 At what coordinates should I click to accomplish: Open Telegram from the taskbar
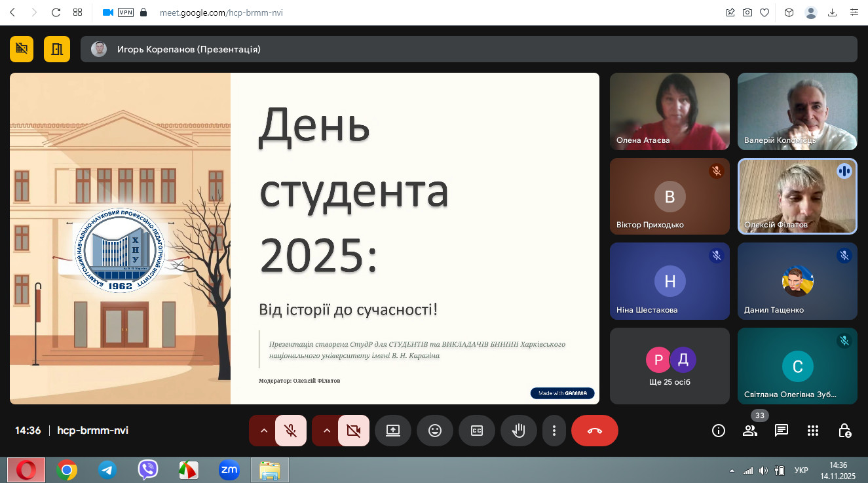[x=107, y=470]
